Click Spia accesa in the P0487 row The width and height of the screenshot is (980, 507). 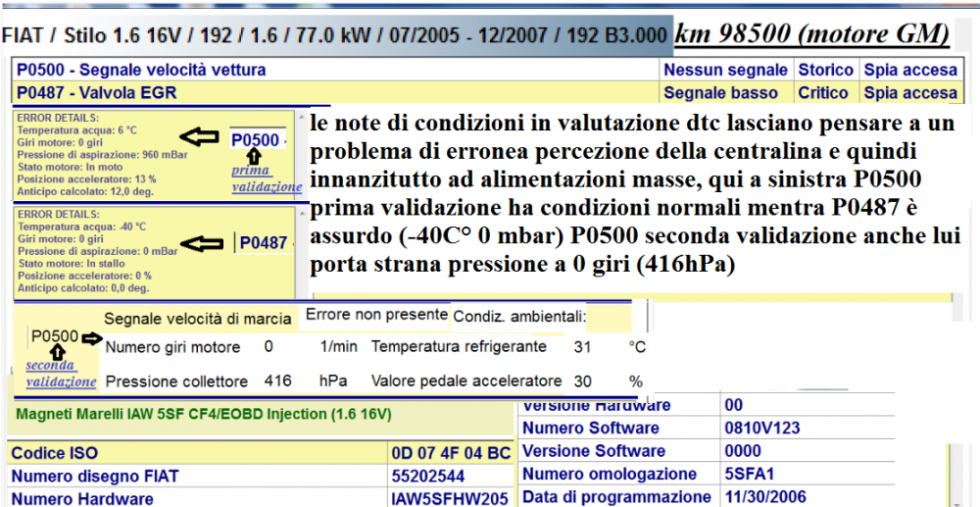910,93
